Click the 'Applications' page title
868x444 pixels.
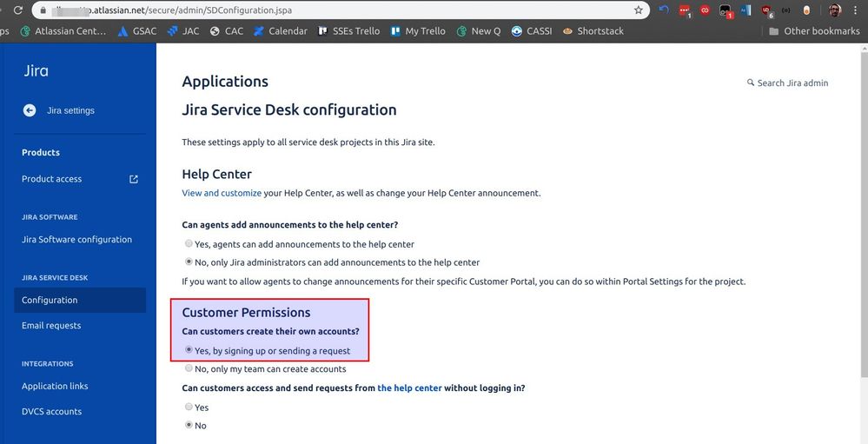pos(225,82)
